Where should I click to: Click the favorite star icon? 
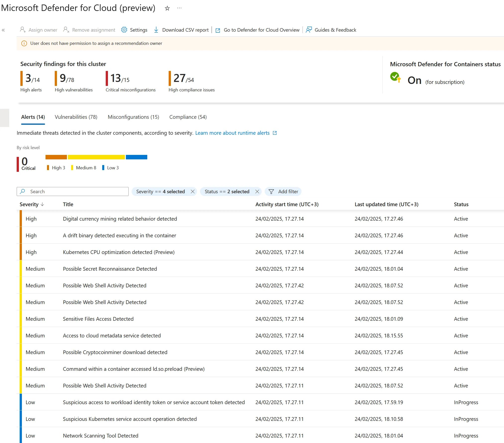click(x=167, y=8)
